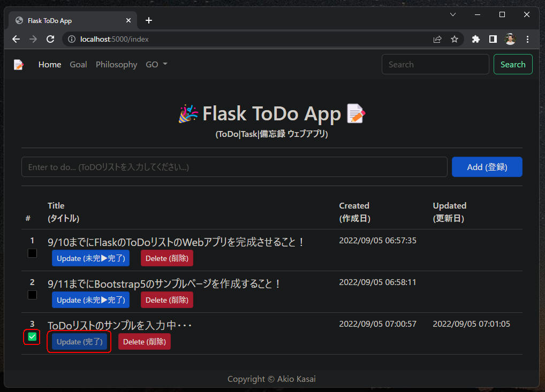Click the memo emoji beside the heading

click(356, 113)
